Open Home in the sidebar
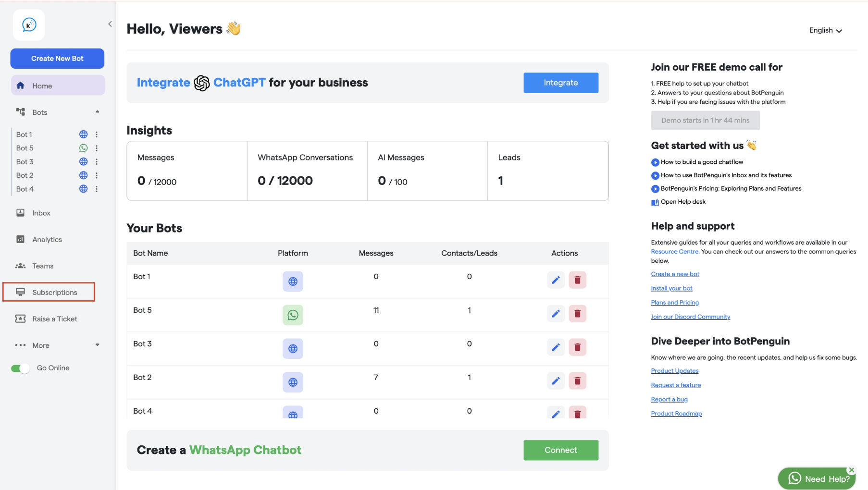Viewport: 868px width, 490px height. [x=58, y=86]
